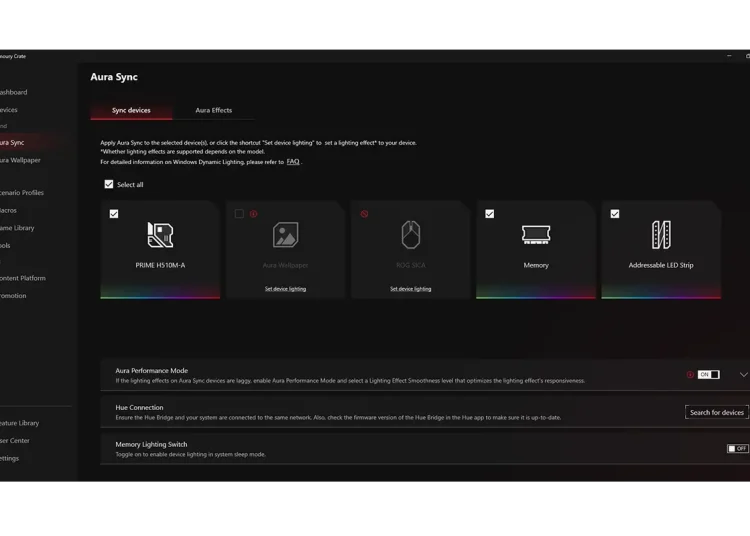750x536 pixels.
Task: Click the Memory Lighting Switch title
Action: [151, 444]
